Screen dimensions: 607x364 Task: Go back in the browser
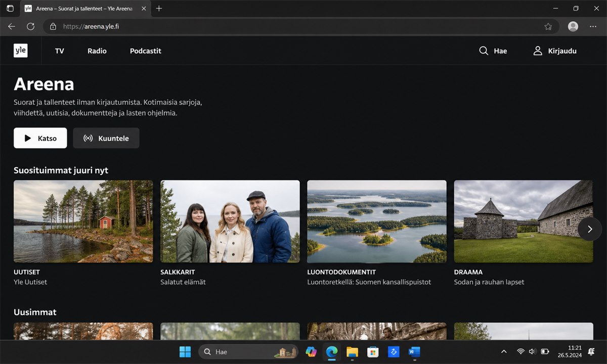pos(12,26)
